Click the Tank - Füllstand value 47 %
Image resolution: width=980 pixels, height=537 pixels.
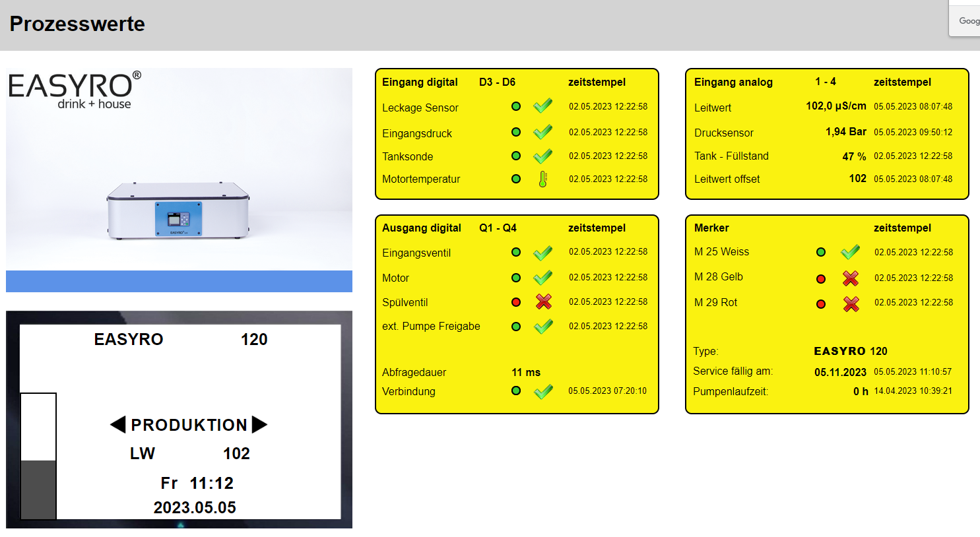[x=855, y=157]
